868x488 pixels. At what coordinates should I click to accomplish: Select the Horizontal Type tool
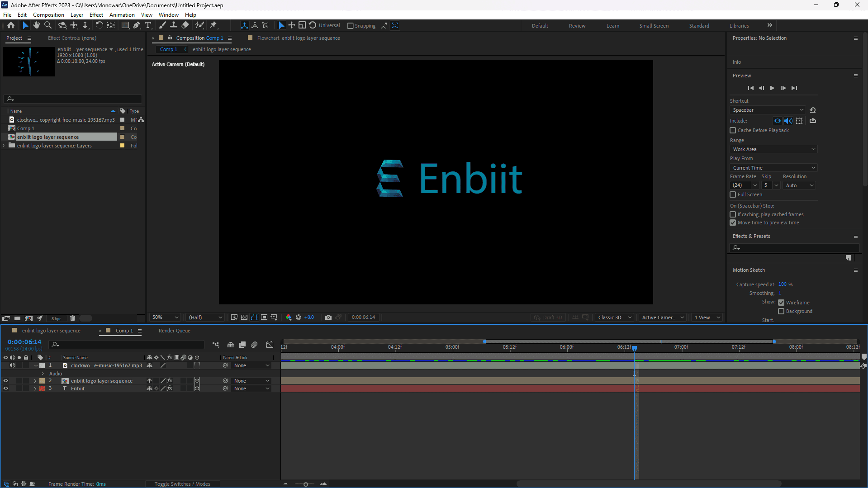[x=148, y=25]
